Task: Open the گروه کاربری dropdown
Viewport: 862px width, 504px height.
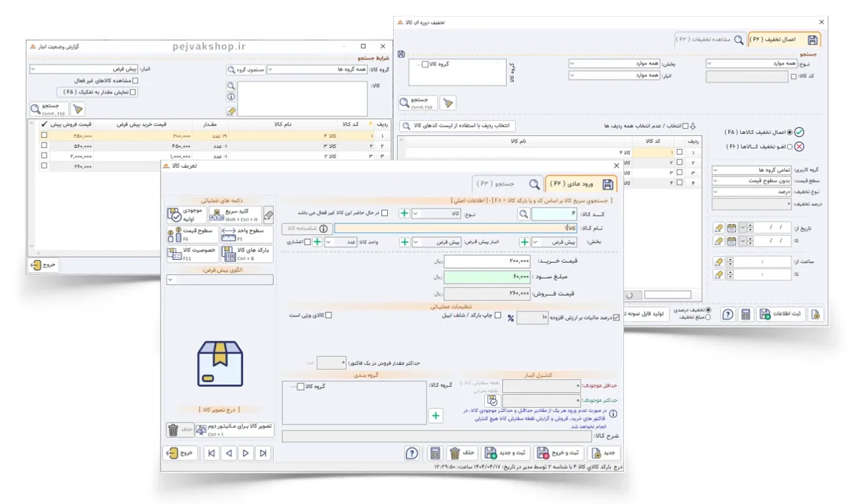Action: pyautogui.click(x=751, y=170)
